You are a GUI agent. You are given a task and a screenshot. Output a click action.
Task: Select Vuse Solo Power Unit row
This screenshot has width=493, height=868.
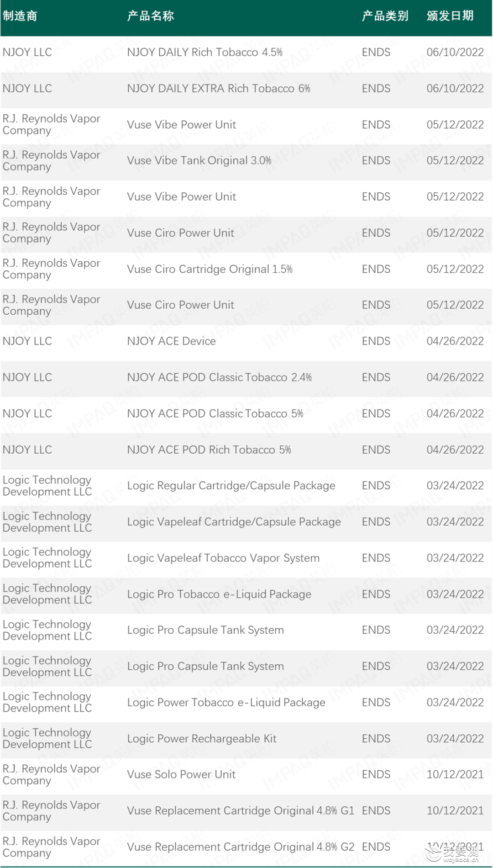pos(246,775)
